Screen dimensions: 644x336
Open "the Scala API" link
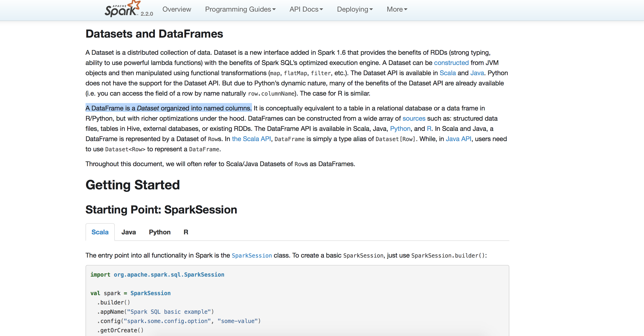[x=251, y=139]
